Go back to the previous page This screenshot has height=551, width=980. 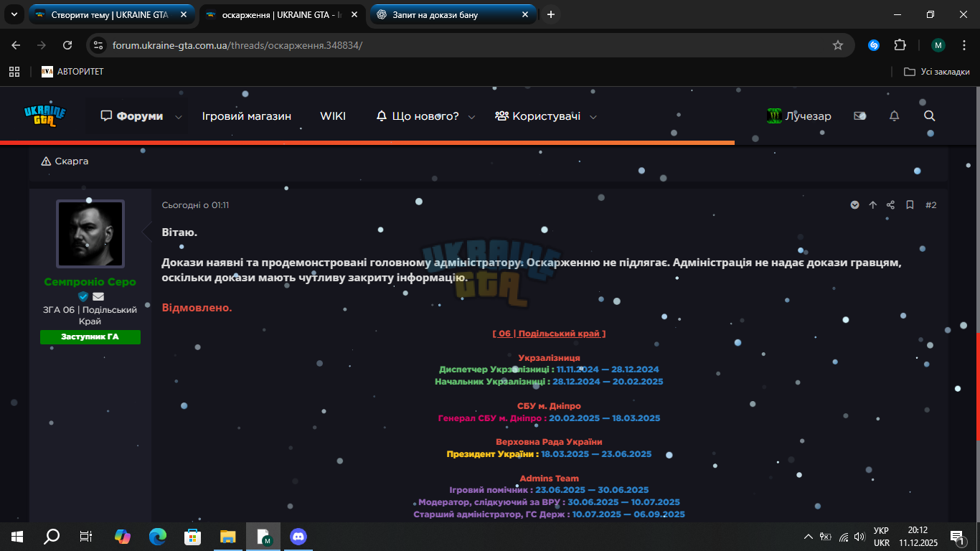[x=16, y=45]
